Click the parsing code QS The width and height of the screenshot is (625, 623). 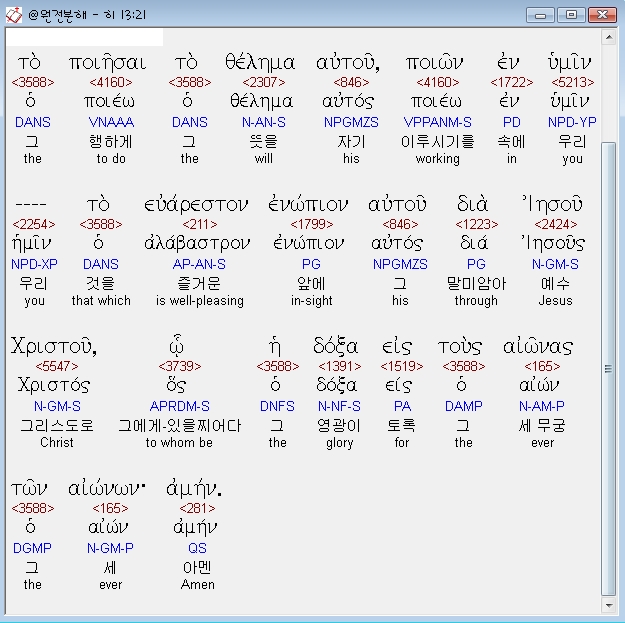coord(197,548)
